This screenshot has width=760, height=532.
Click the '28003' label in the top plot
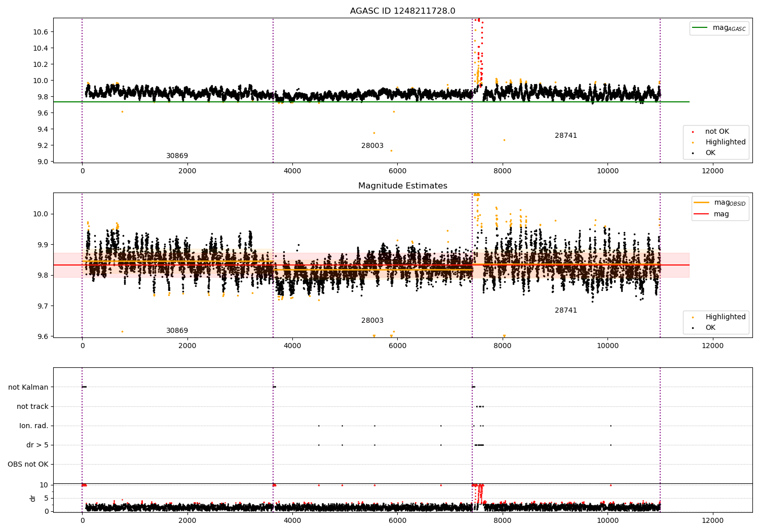[372, 146]
